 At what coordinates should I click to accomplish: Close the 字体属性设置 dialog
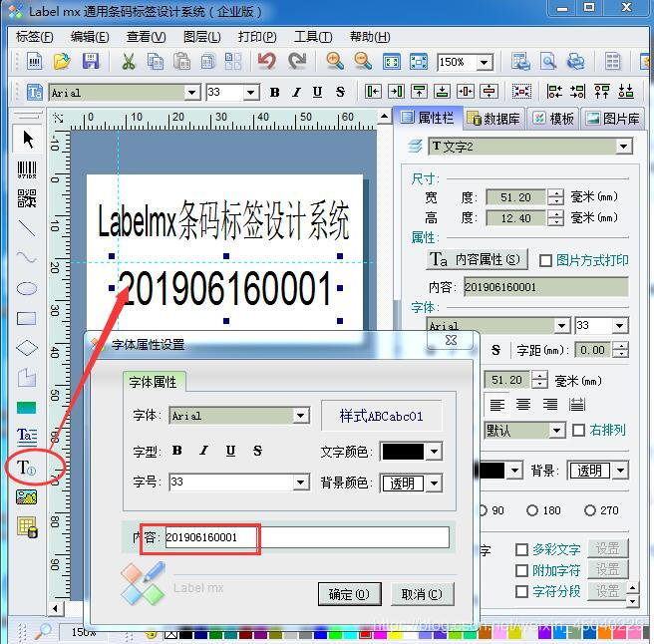point(451,340)
